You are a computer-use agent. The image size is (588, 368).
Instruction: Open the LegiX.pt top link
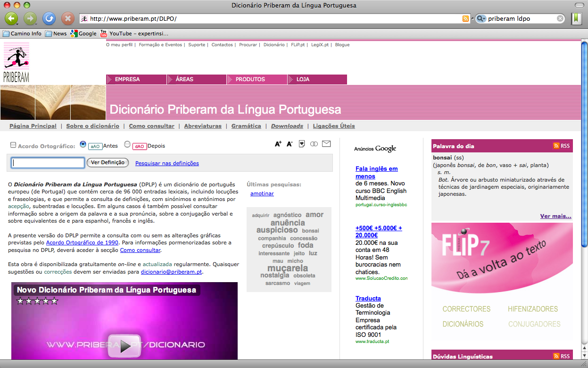coord(321,45)
